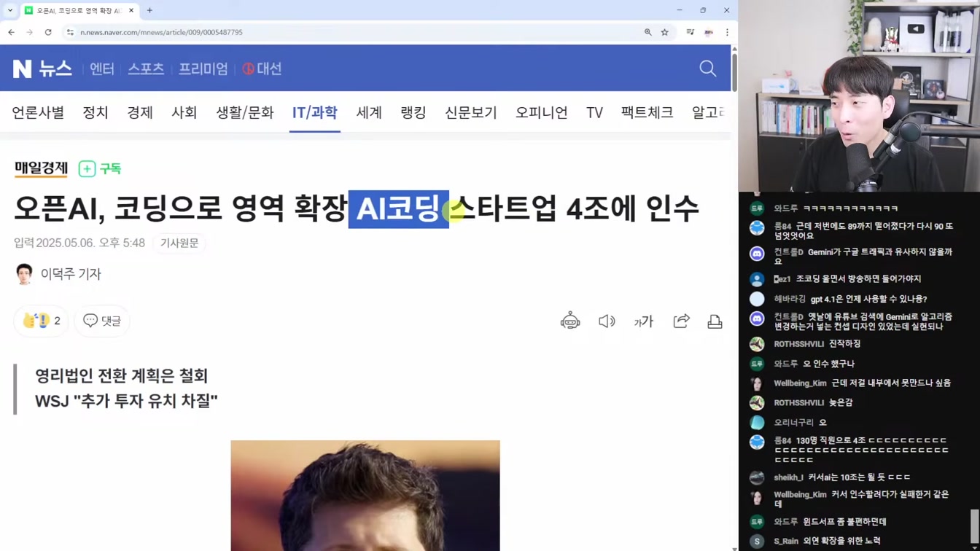Open the 댓글 comments button
Screen dimensions: 980x551
pos(102,321)
